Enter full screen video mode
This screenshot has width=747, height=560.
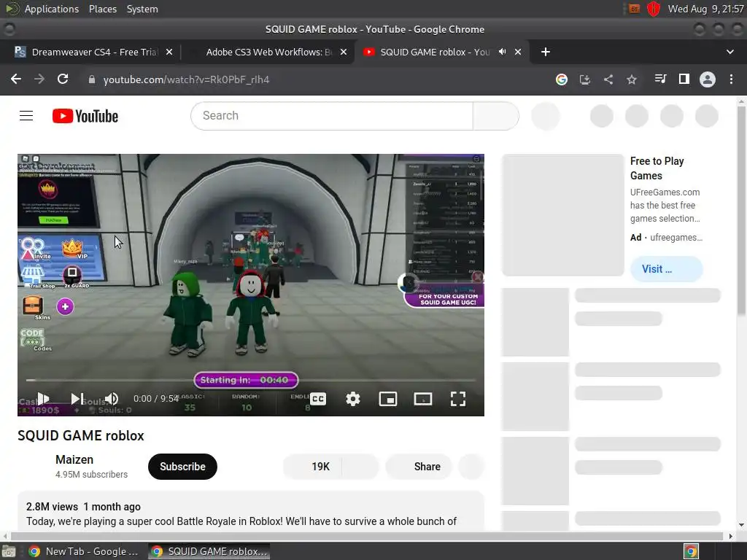(x=458, y=399)
